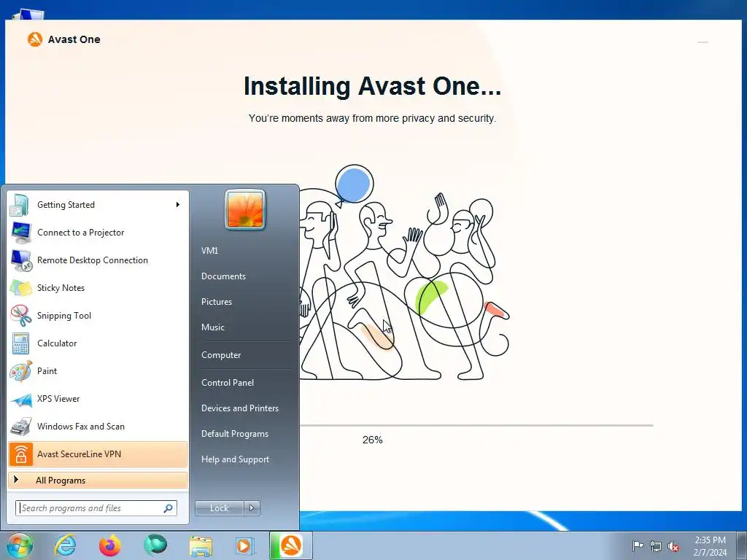Launch Firefox from the taskbar
Viewport: 747px width, 560px height.
(110, 545)
